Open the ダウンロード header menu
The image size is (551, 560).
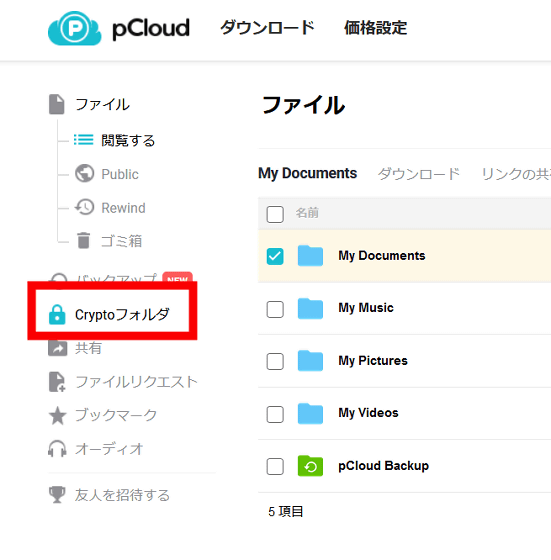(267, 28)
